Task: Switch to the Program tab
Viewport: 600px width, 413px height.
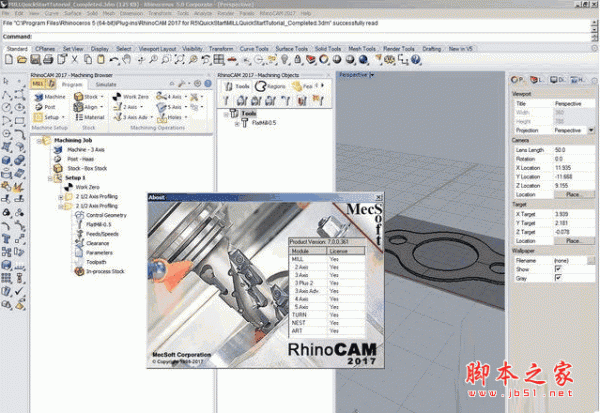Action: pyautogui.click(x=72, y=85)
